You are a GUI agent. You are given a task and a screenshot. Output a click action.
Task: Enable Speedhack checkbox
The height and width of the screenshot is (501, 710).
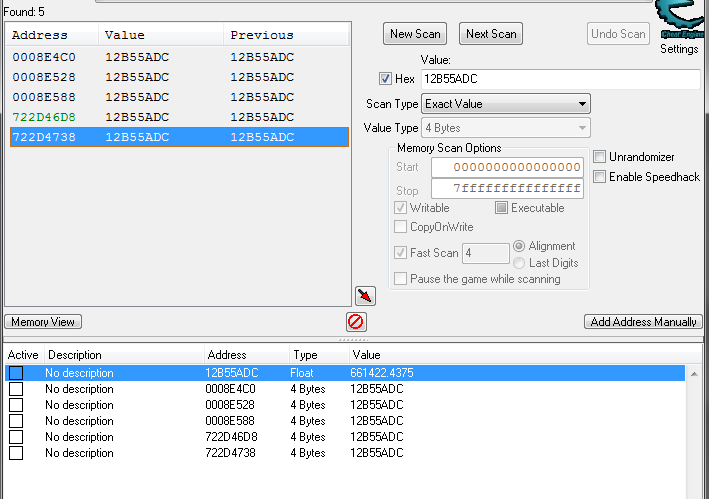tap(599, 177)
